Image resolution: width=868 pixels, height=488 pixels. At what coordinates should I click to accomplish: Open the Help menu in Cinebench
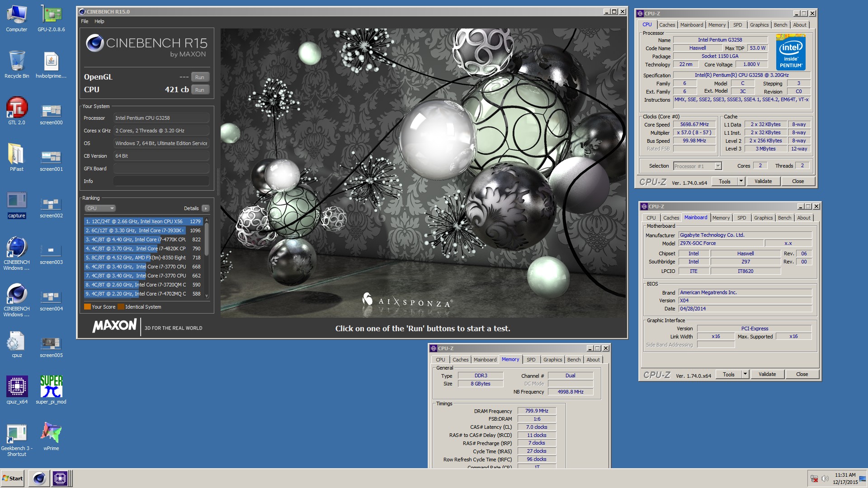[99, 21]
